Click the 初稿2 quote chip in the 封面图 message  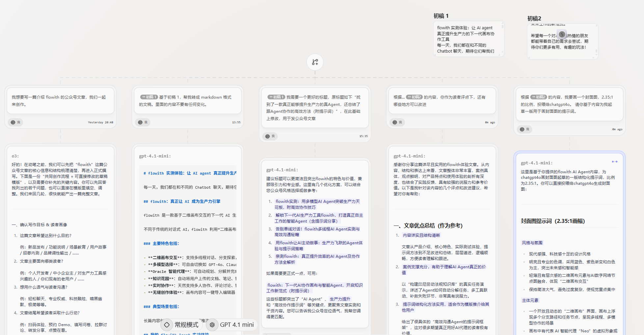click(539, 97)
